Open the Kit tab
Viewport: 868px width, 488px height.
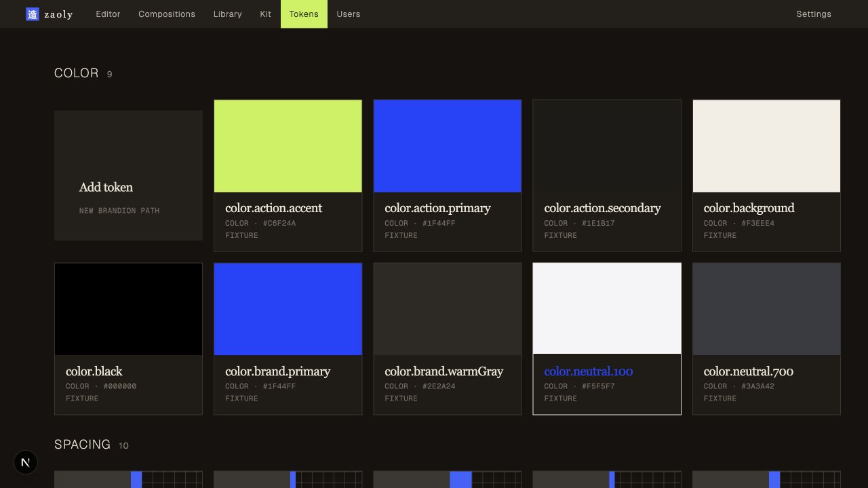point(266,14)
